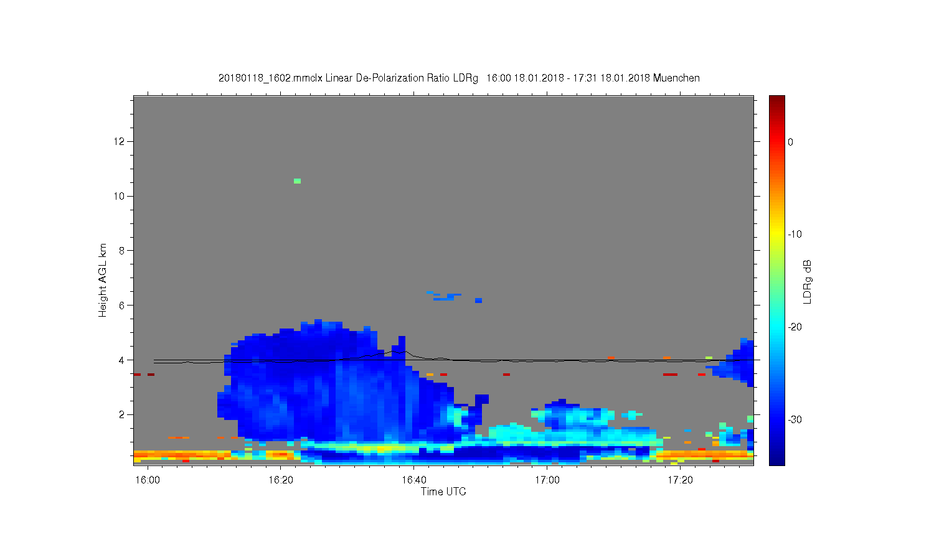This screenshot has height=560, width=934.
Task: Click the 16:00 time tick label
Action: pos(148,480)
